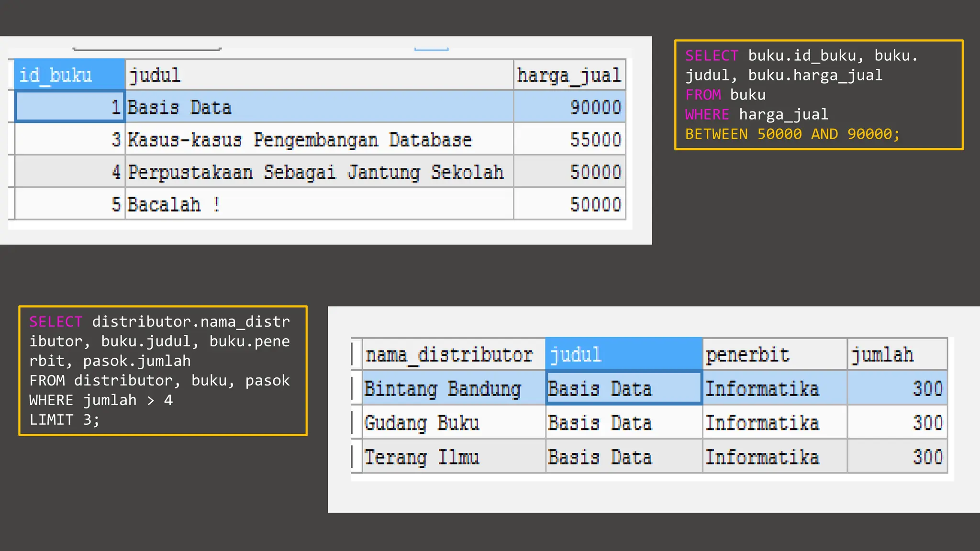Select the Bintang Bandung distributor cell
Viewport: 980px width, 551px height.
(x=453, y=389)
